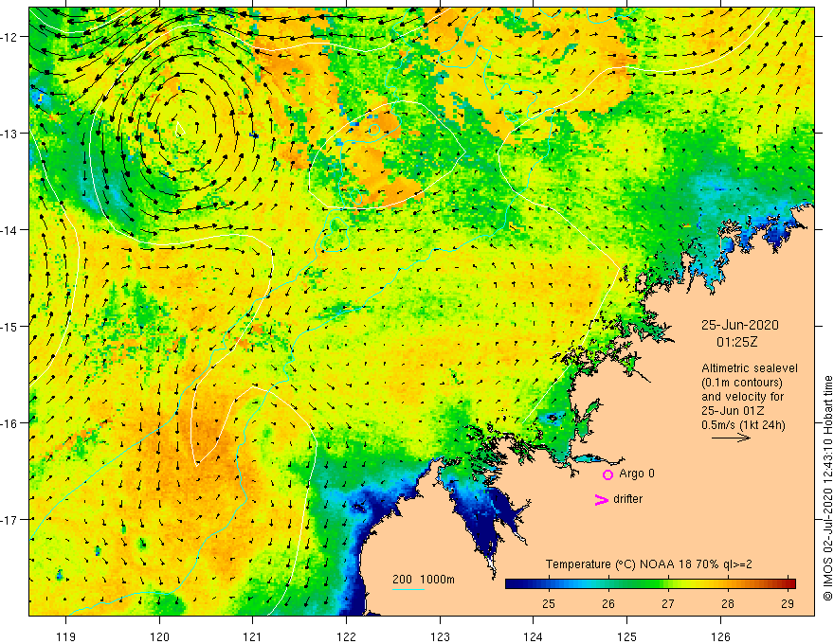Click the 0.5m/s velocity scale arrow

pyautogui.click(x=731, y=438)
